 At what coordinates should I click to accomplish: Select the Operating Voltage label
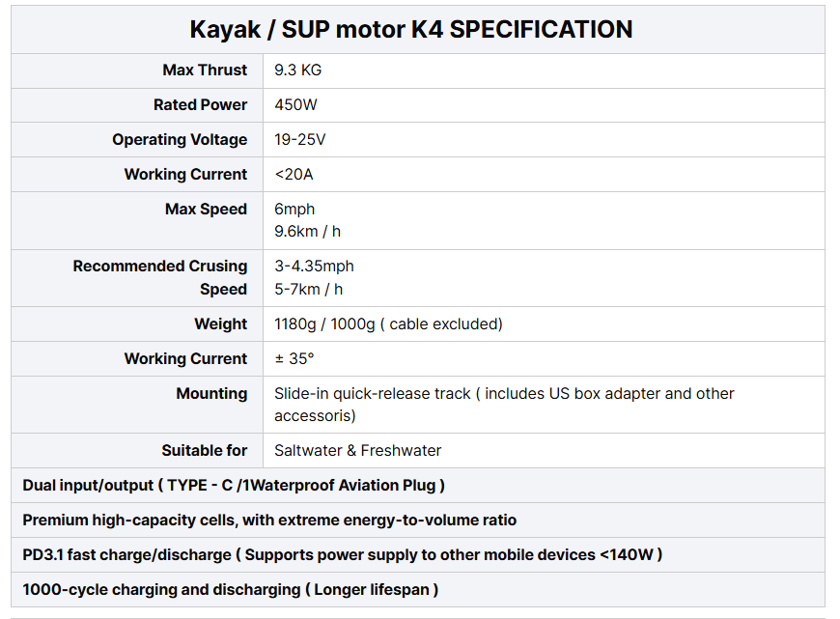[x=180, y=139]
